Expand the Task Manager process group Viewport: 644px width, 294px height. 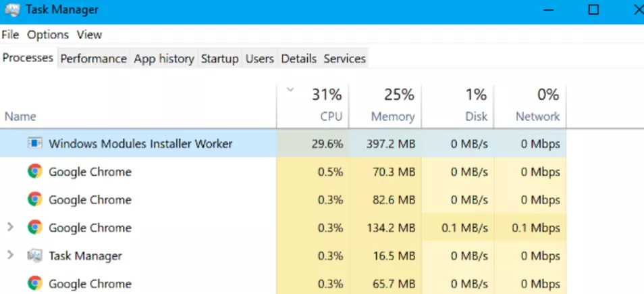click(x=11, y=255)
